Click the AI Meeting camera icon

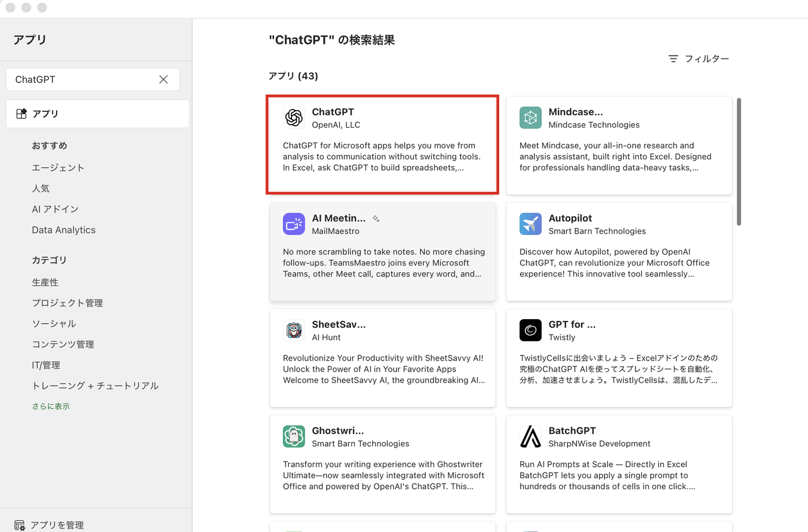294,224
